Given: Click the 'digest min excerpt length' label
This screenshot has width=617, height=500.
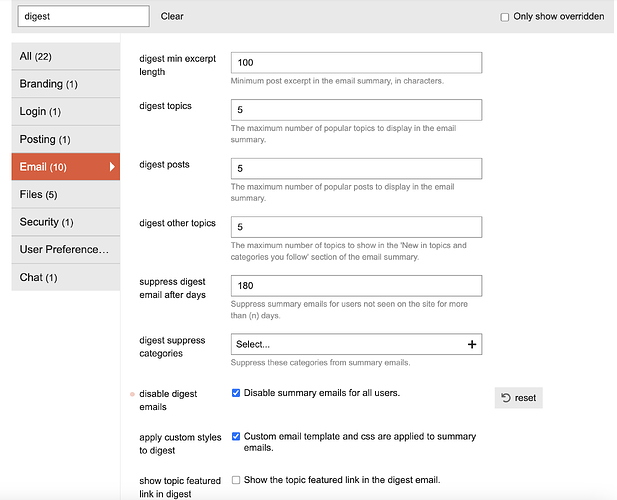Looking at the screenshot, I should point(177,65).
